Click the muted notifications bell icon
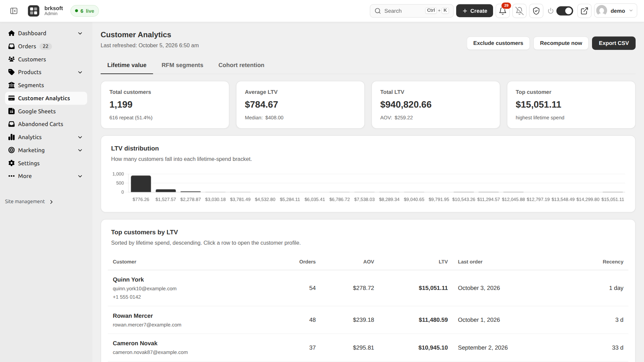This screenshot has height=362, width=644. [x=519, y=11]
